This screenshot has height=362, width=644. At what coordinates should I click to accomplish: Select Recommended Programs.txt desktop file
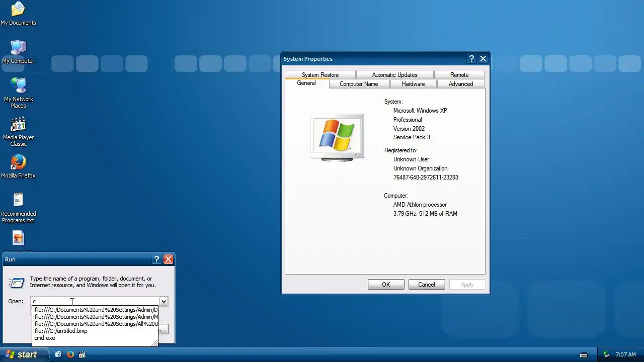click(x=18, y=208)
